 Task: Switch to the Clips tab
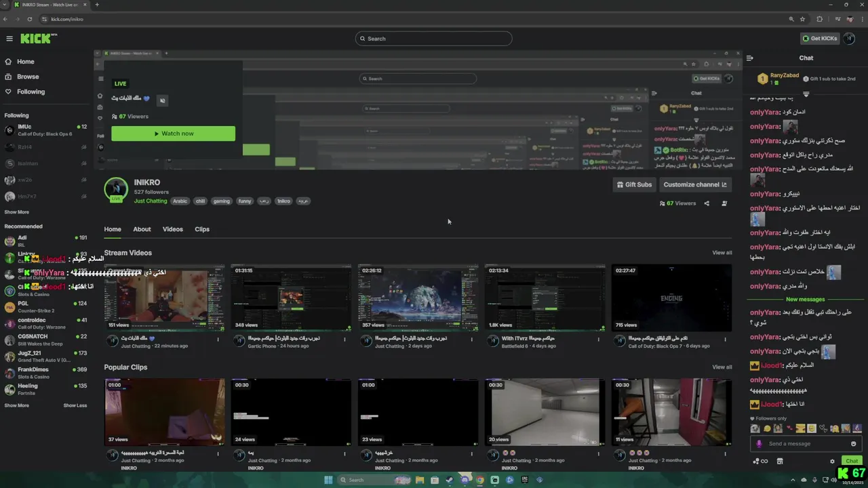click(x=202, y=229)
